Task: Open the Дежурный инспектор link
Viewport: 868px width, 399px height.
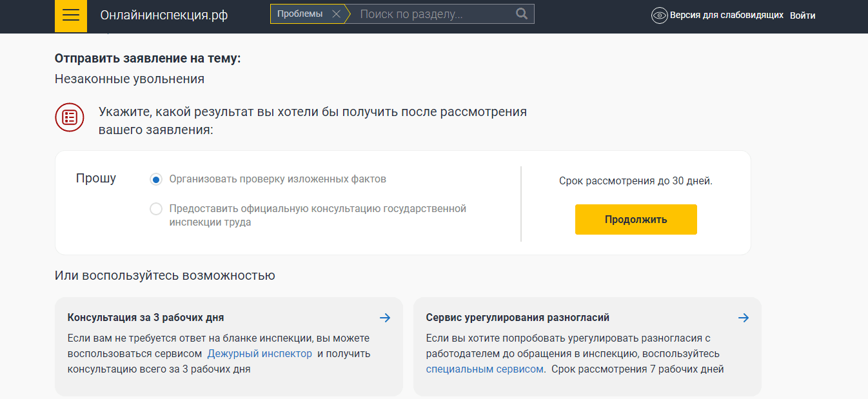Action: (x=259, y=354)
